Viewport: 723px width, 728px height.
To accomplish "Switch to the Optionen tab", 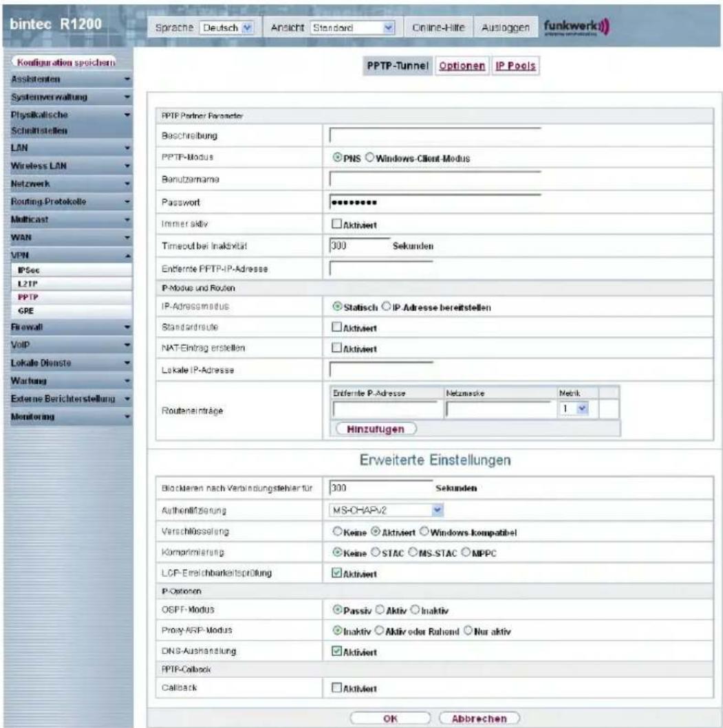I will 462,66.
